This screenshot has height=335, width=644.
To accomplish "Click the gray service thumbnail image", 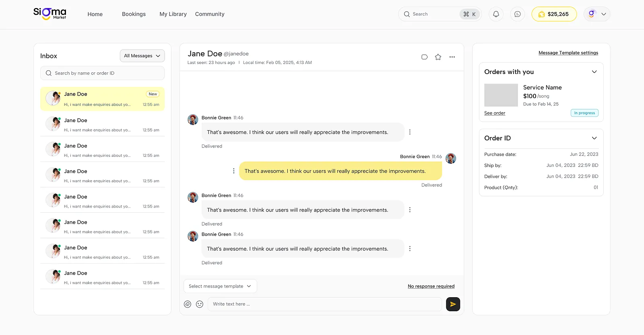I will (501, 95).
